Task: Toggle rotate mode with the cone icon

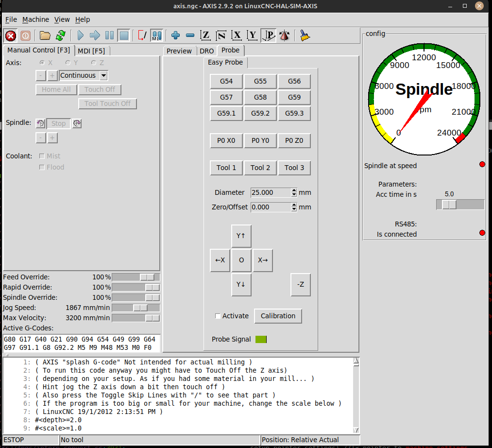Action: (x=285, y=35)
